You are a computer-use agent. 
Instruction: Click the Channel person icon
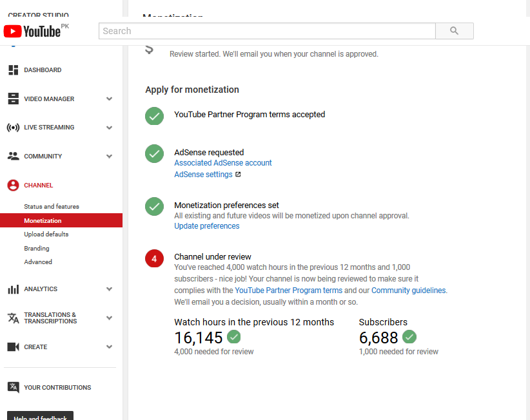[x=13, y=186]
